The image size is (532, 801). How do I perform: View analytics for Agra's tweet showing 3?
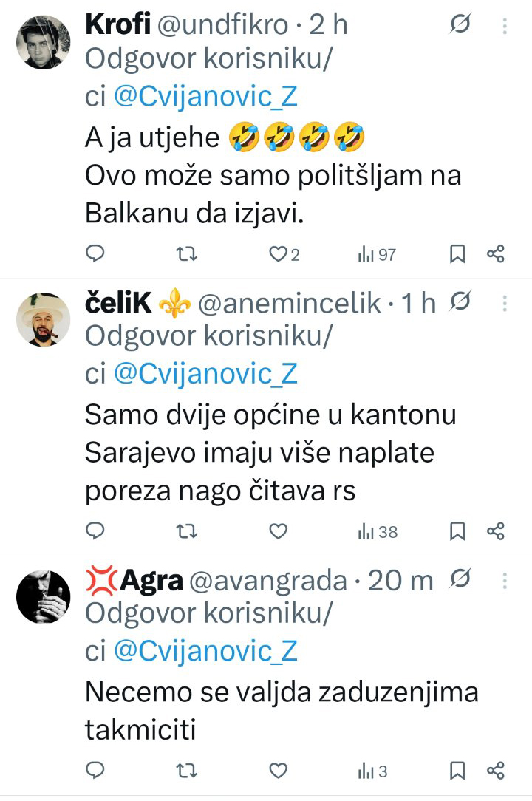tap(373, 771)
